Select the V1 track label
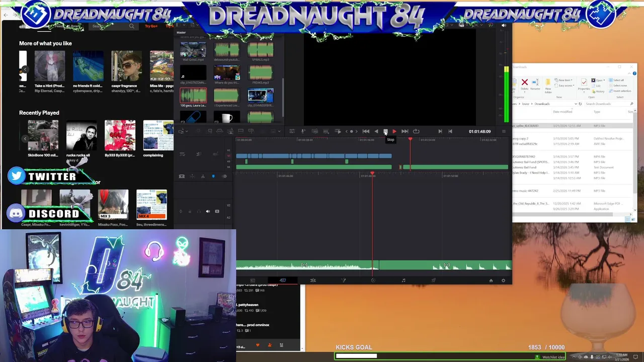 [x=228, y=156]
